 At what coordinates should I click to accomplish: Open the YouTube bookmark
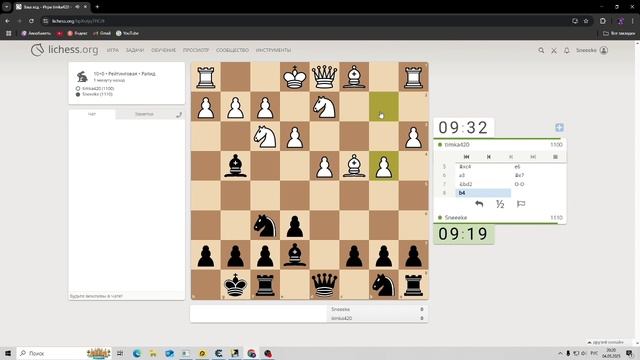pos(127,33)
